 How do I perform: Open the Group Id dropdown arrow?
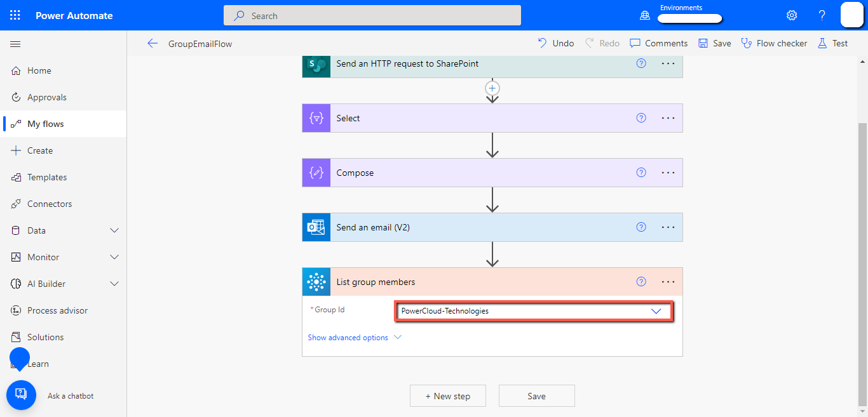656,311
